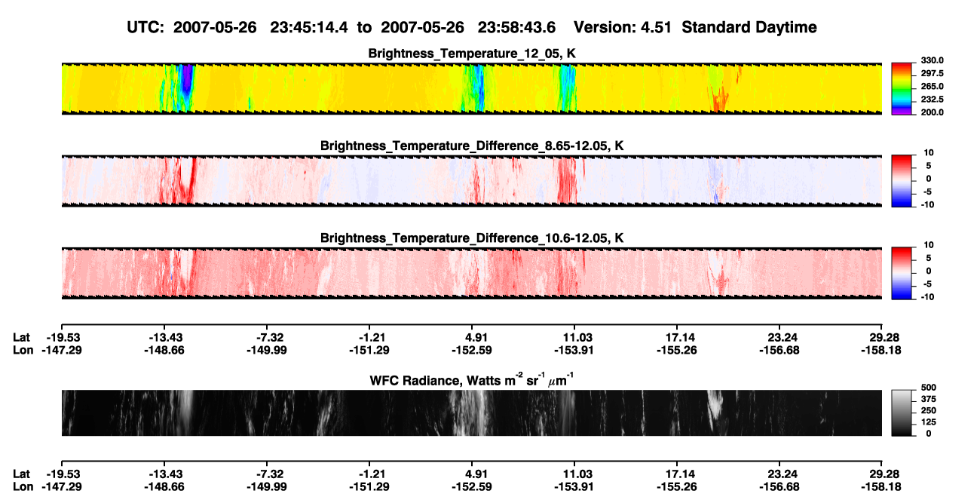Screen dimensions: 980x503
Task: Click the Brightness_Temperature_Difference_10.6-12.05 panel title
Action: tap(472, 238)
